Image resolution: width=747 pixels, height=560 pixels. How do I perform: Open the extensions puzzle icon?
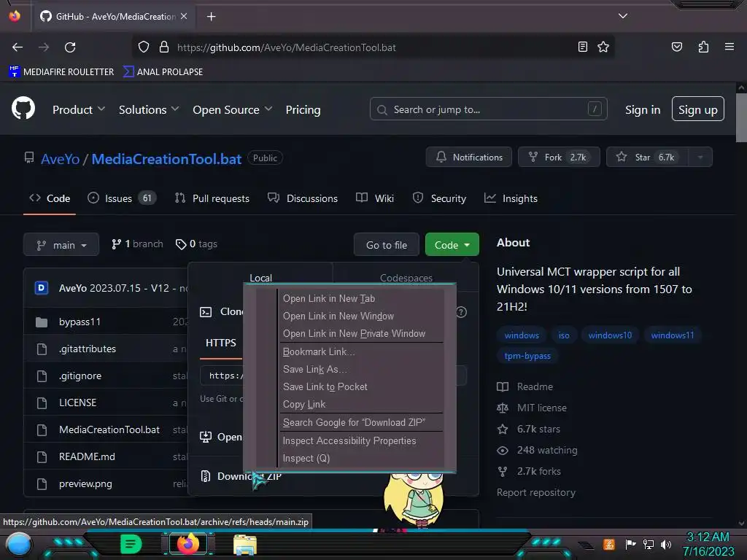tap(703, 47)
